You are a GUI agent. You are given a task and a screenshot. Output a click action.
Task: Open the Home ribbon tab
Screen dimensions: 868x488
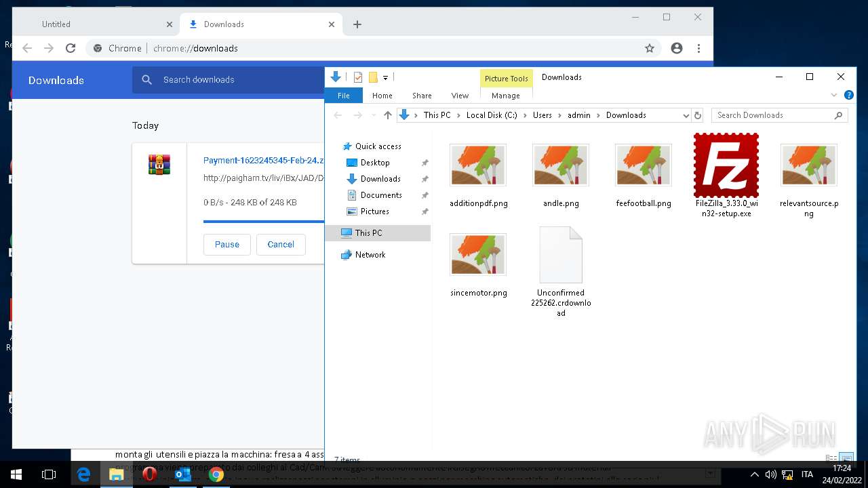382,96
